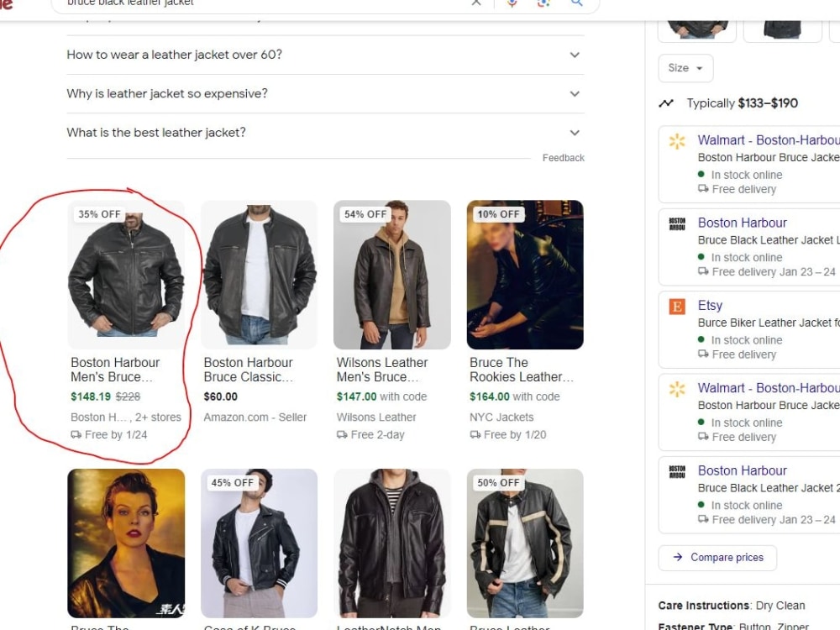Click the '45% OFF' badge
The width and height of the screenshot is (840, 630).
coord(232,483)
